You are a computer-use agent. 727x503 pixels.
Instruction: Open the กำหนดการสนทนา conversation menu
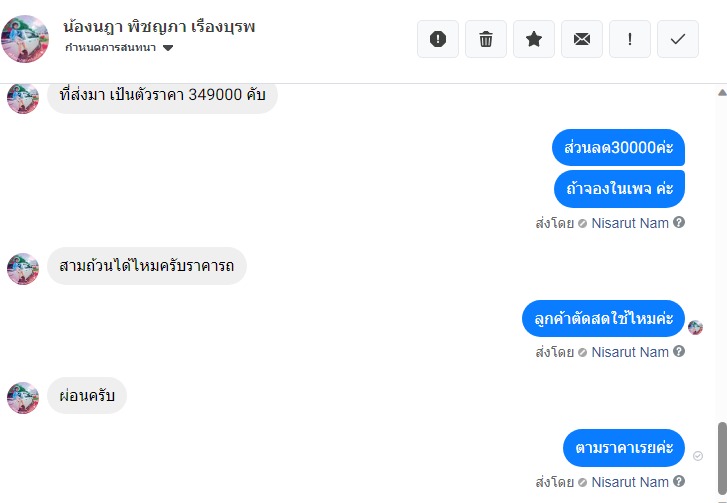coord(119,48)
